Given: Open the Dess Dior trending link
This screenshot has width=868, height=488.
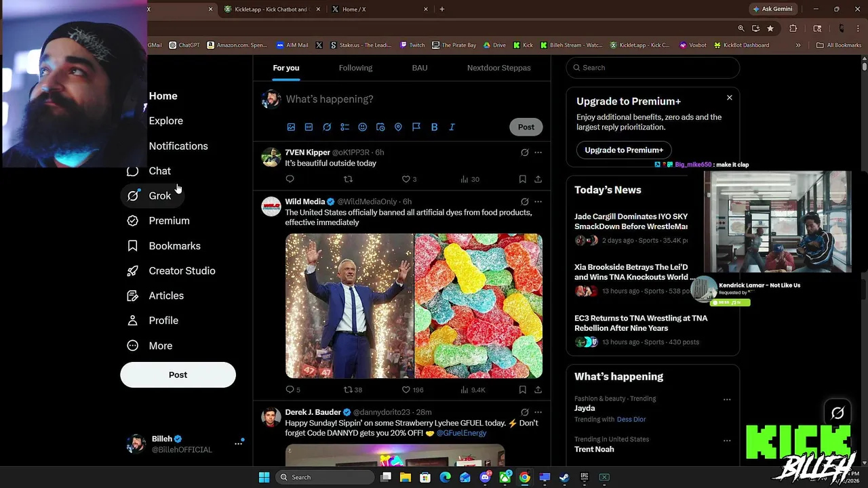Looking at the screenshot, I should (631, 420).
